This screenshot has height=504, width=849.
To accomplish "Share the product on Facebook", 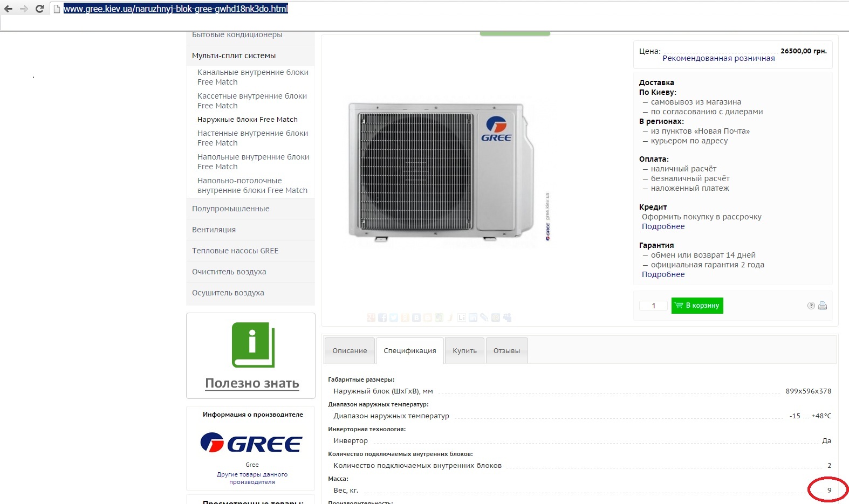I will (x=382, y=317).
